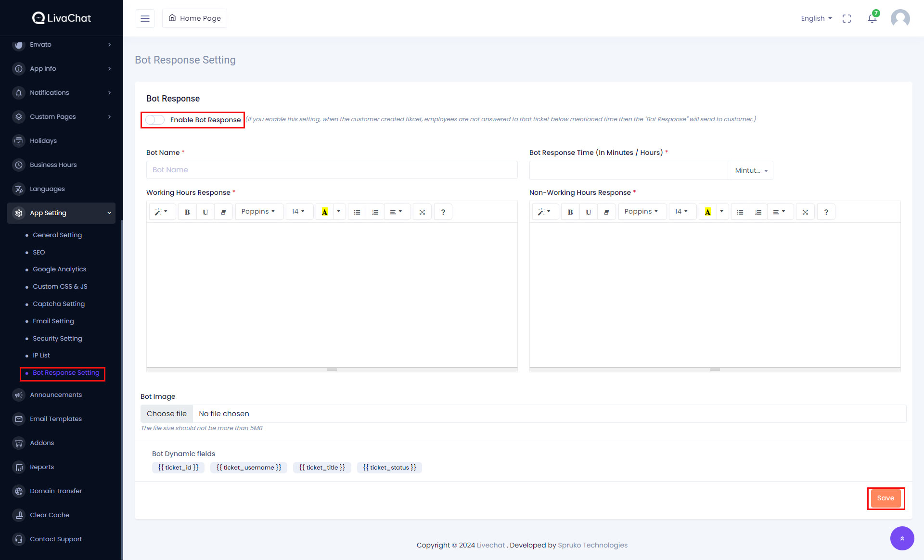Click the Save button
This screenshot has width=924, height=560.
click(x=885, y=498)
